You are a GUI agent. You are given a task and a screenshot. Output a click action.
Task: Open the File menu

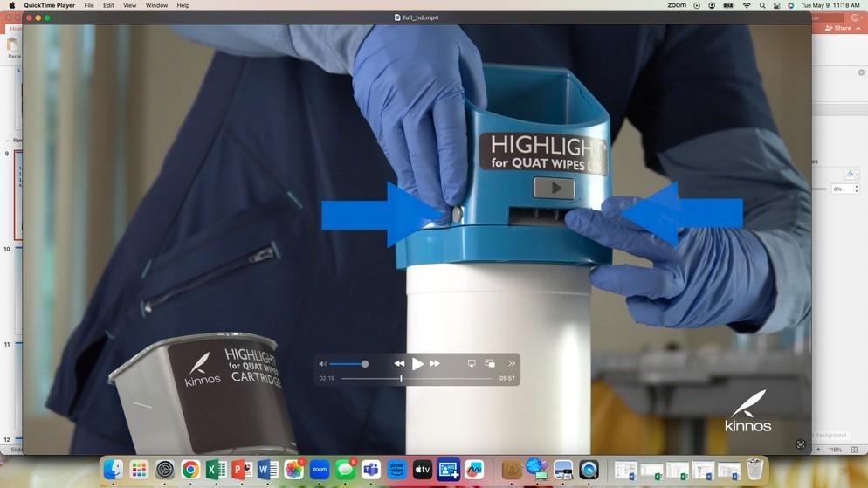coord(89,5)
